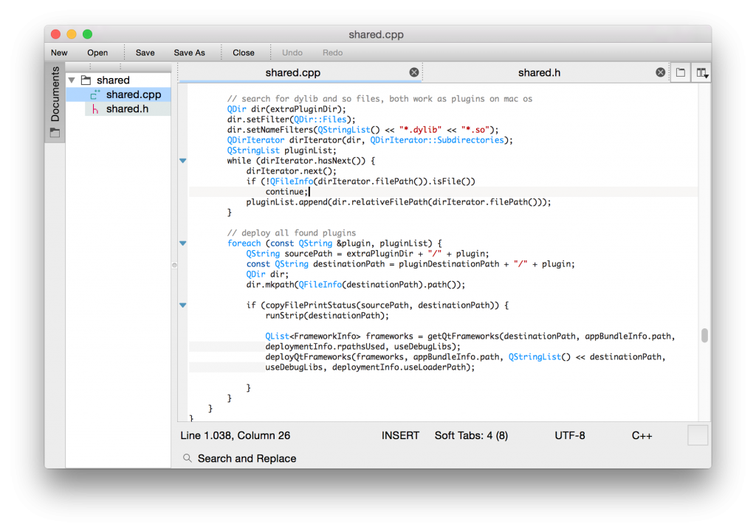
Task: Collapse the while loop fold triangle
Action: tap(182, 160)
